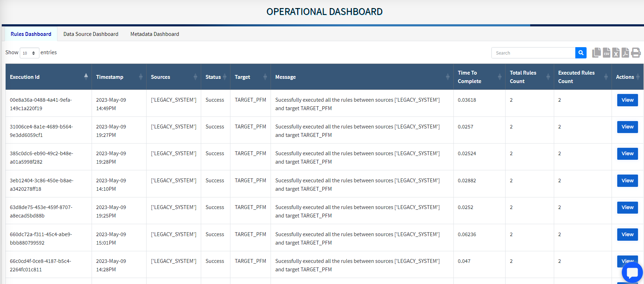Export table as CSV file
The height and width of the screenshot is (284, 644).
(x=606, y=53)
